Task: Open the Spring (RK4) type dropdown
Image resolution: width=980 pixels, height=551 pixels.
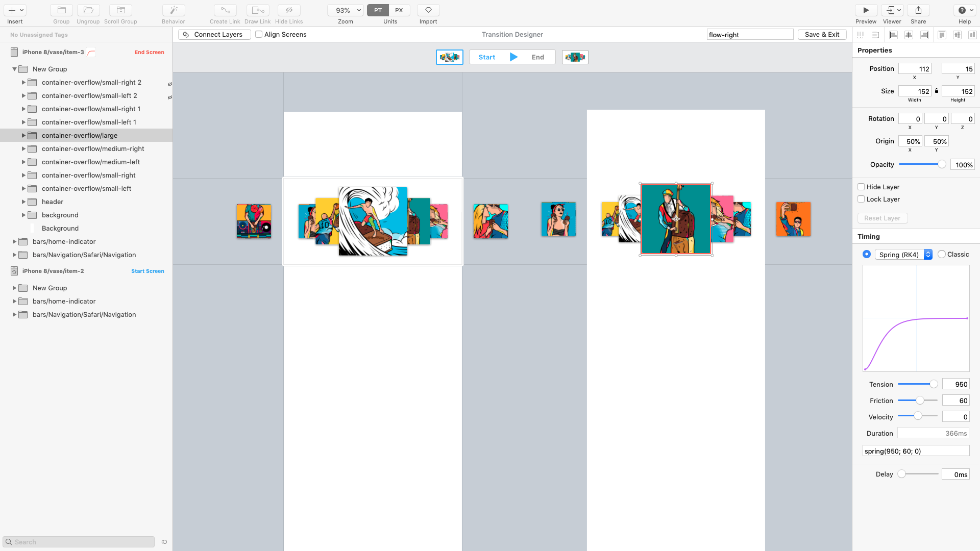Action: (x=903, y=255)
